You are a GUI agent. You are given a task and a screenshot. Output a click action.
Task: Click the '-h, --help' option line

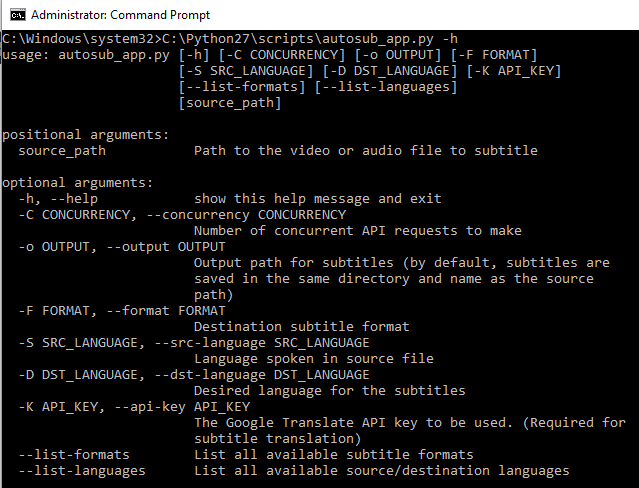pos(58,198)
